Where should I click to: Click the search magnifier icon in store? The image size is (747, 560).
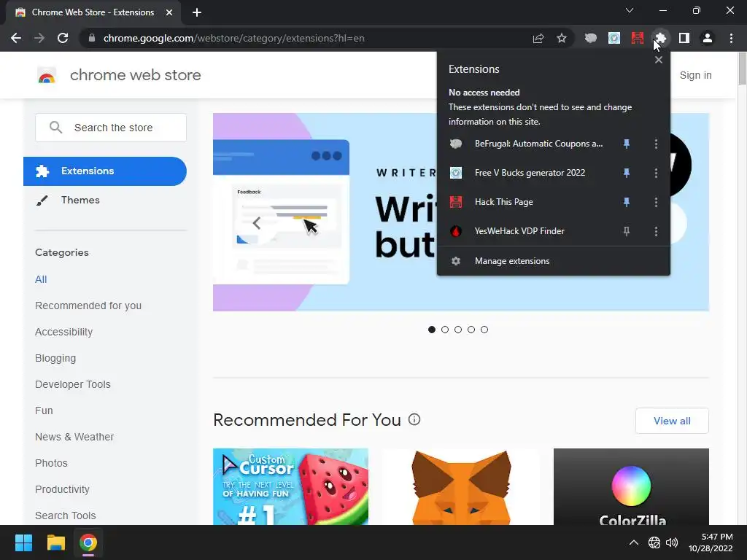coord(55,127)
